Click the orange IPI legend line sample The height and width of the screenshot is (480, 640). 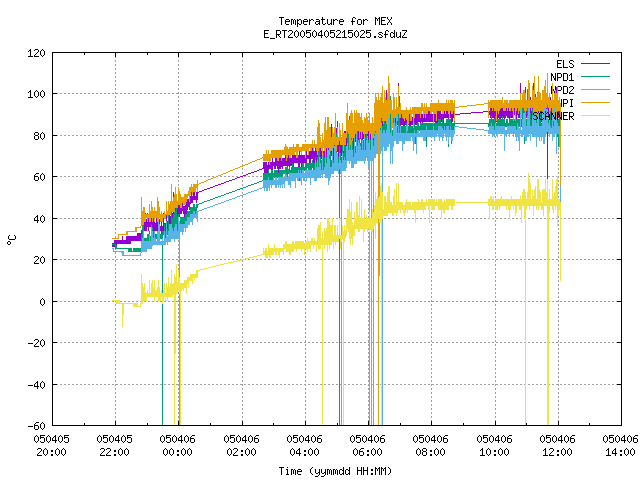click(595, 102)
